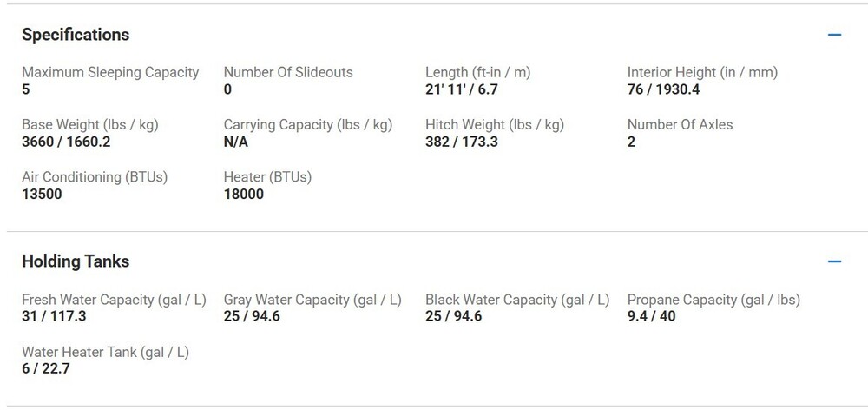Click the Heater BTUs value 18000
868x410 pixels.
(x=244, y=195)
